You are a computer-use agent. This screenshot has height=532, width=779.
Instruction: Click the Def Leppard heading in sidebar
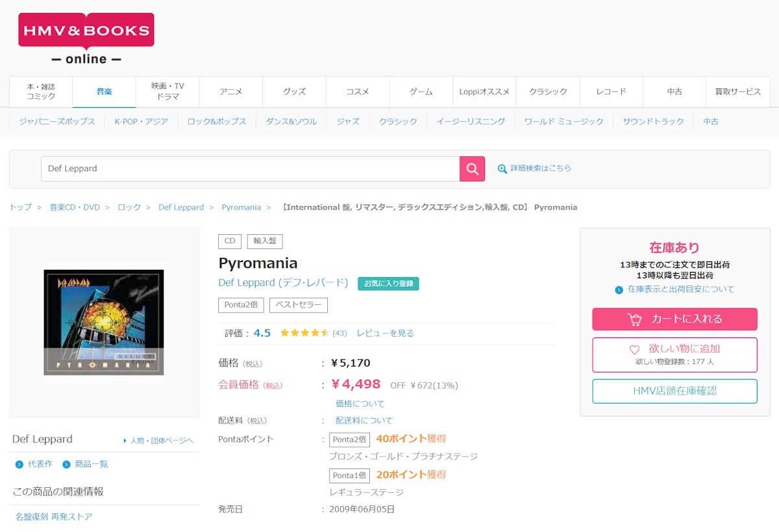coord(43,439)
